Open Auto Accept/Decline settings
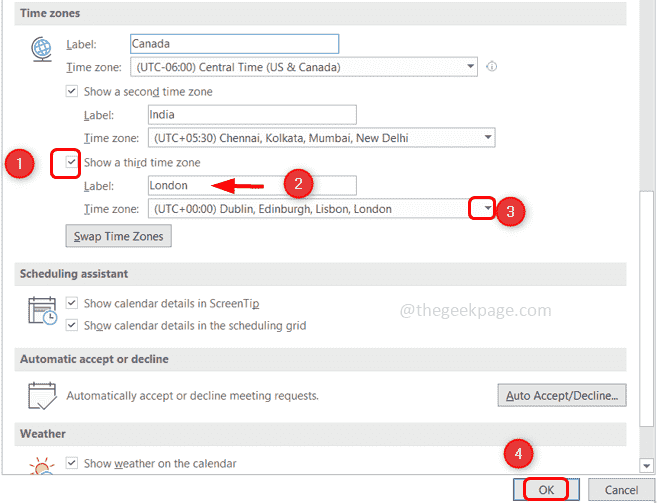This screenshot has width=657, height=503. (562, 395)
